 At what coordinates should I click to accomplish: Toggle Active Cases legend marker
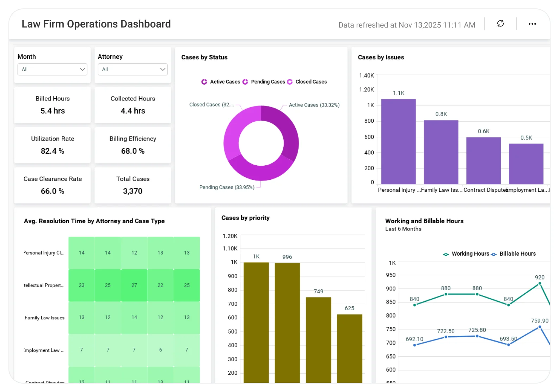204,82
